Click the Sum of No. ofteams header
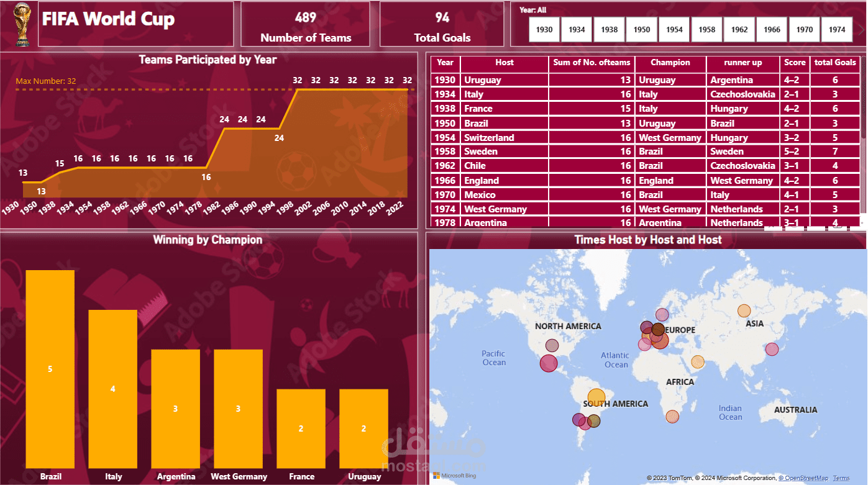868x485 pixels. coord(592,63)
